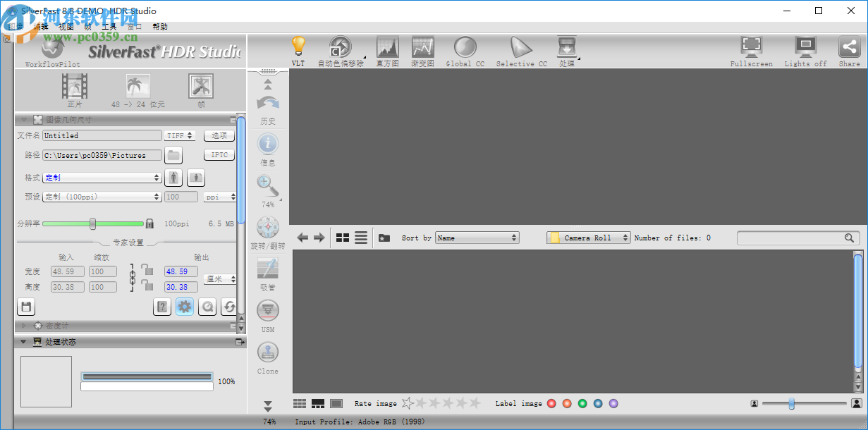Open the Camera Roll folder dropdown
Image resolution: width=868 pixels, height=430 pixels.
coord(589,238)
